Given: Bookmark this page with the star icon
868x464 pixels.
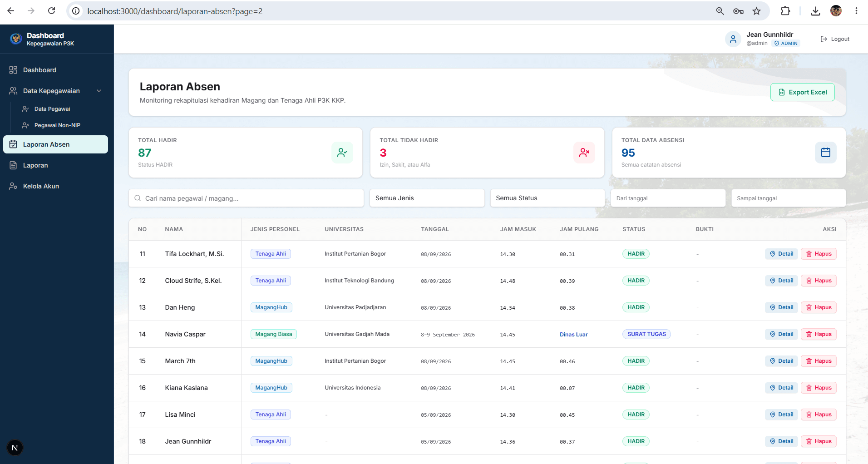Looking at the screenshot, I should click(x=756, y=11).
